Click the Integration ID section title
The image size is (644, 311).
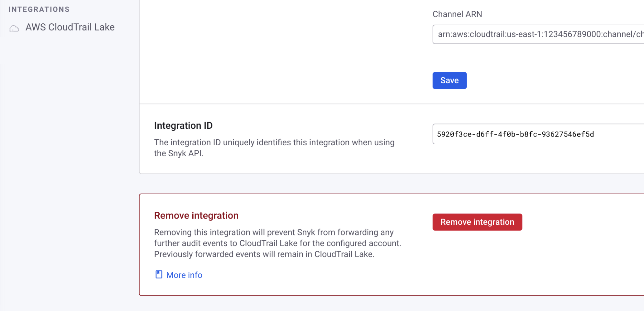click(x=183, y=126)
